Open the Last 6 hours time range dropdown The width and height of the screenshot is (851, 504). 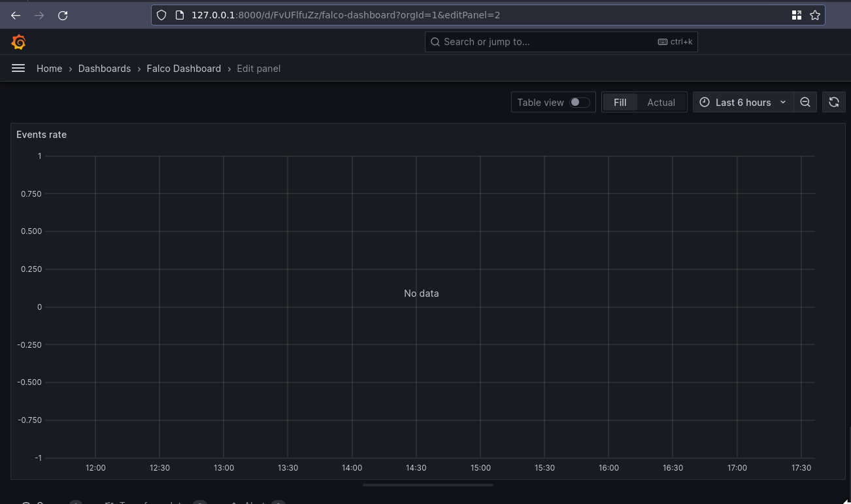pos(743,102)
